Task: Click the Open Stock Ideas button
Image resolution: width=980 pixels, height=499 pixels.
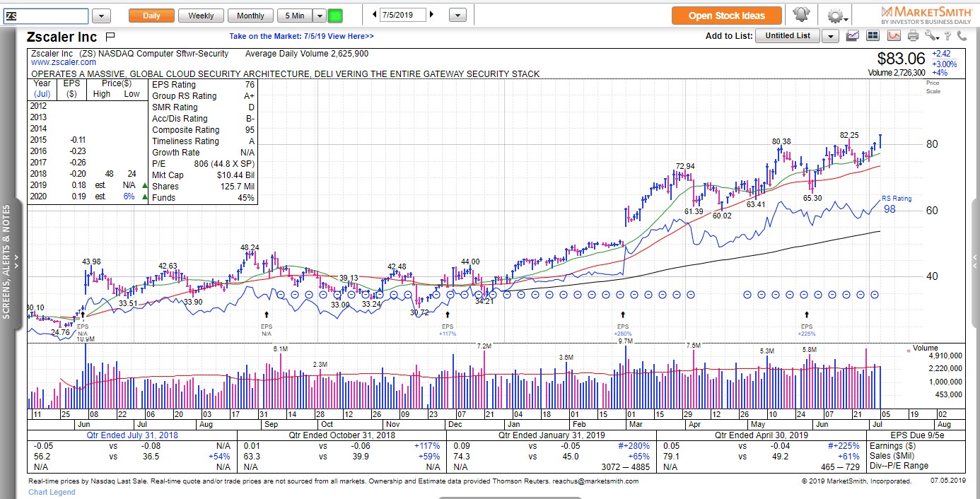Action: tap(726, 16)
